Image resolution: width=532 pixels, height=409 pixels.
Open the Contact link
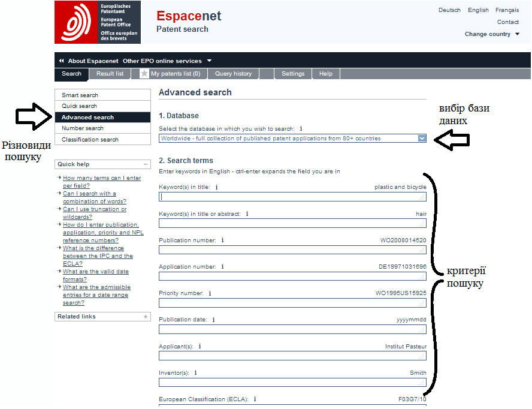[x=508, y=22]
